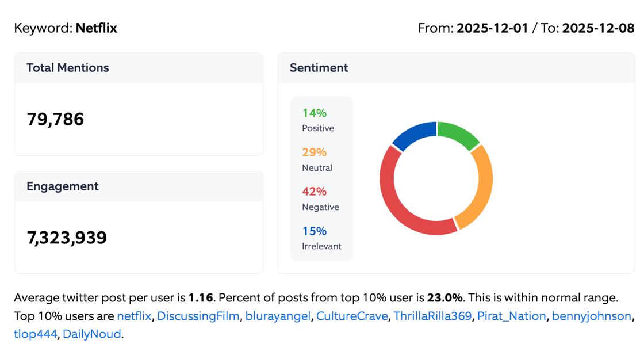Click the Engagement card value 7,323,939
The width and height of the screenshot is (644, 355).
pos(68,237)
